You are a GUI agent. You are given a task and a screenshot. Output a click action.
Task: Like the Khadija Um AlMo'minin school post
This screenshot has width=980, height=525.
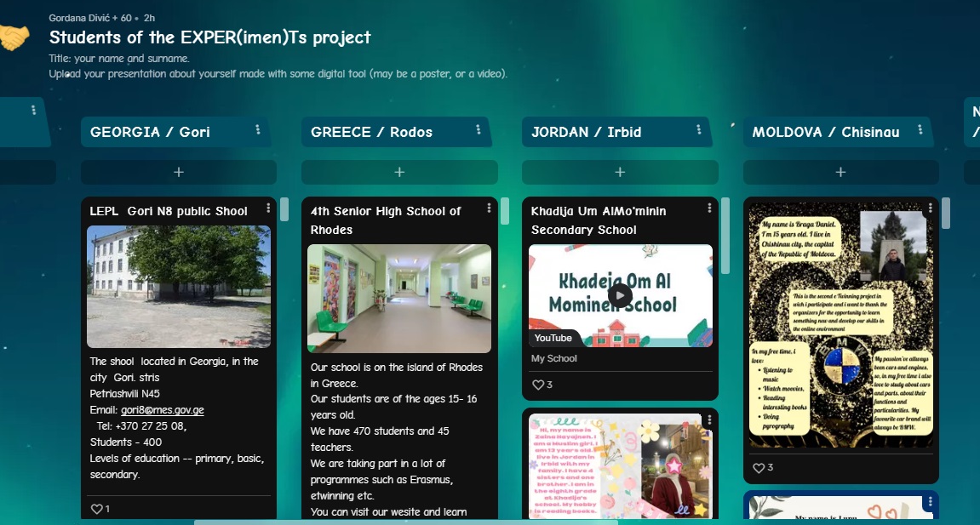(538, 385)
